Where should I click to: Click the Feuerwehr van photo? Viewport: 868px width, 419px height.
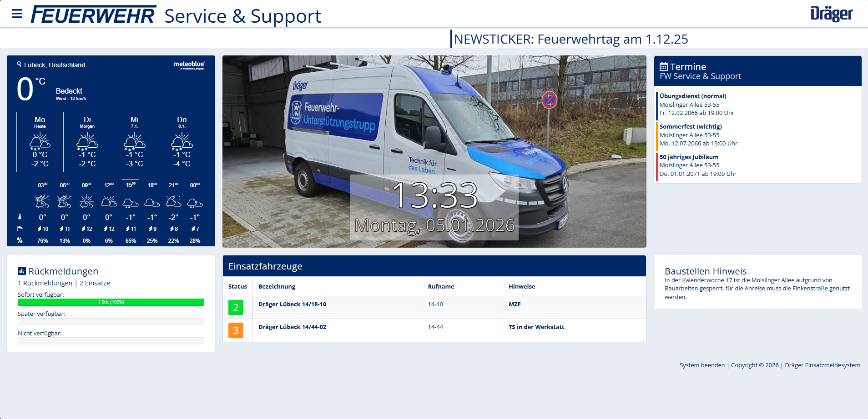tap(434, 151)
